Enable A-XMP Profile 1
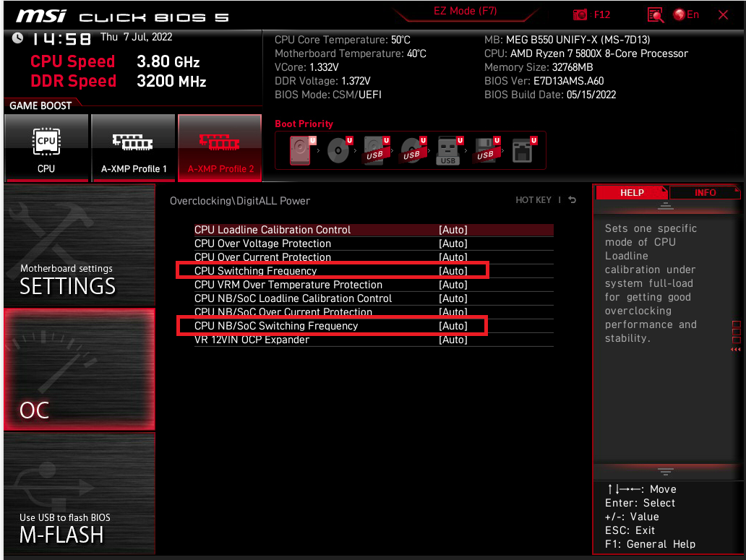Screen dimensions: 746x560 pos(133,148)
